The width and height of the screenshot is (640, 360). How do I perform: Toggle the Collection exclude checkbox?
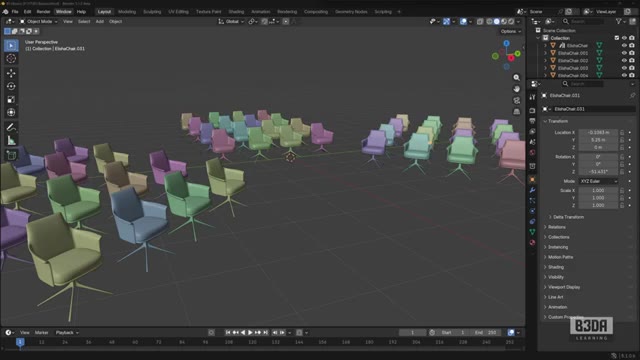(617, 38)
